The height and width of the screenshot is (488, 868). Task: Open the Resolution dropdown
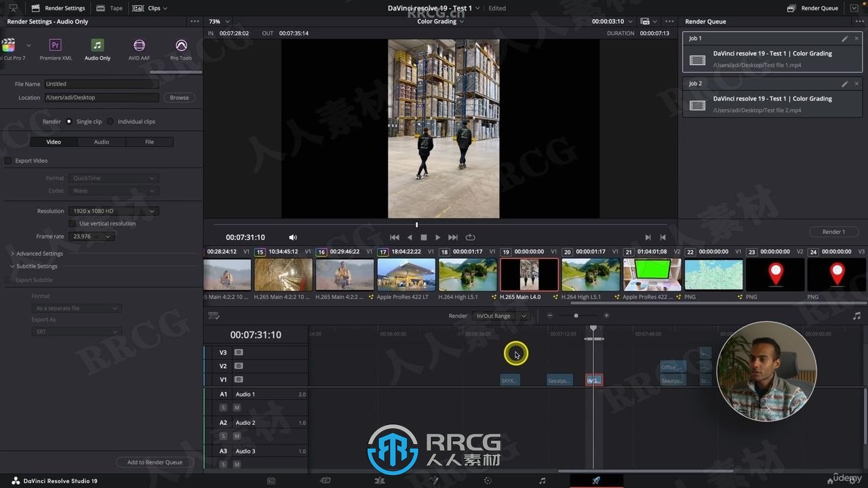[113, 211]
